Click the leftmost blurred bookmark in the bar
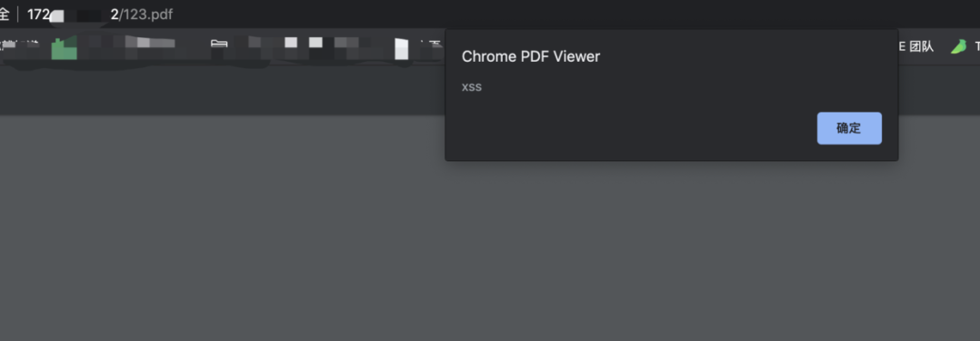This screenshot has height=341, width=980. 20,45
